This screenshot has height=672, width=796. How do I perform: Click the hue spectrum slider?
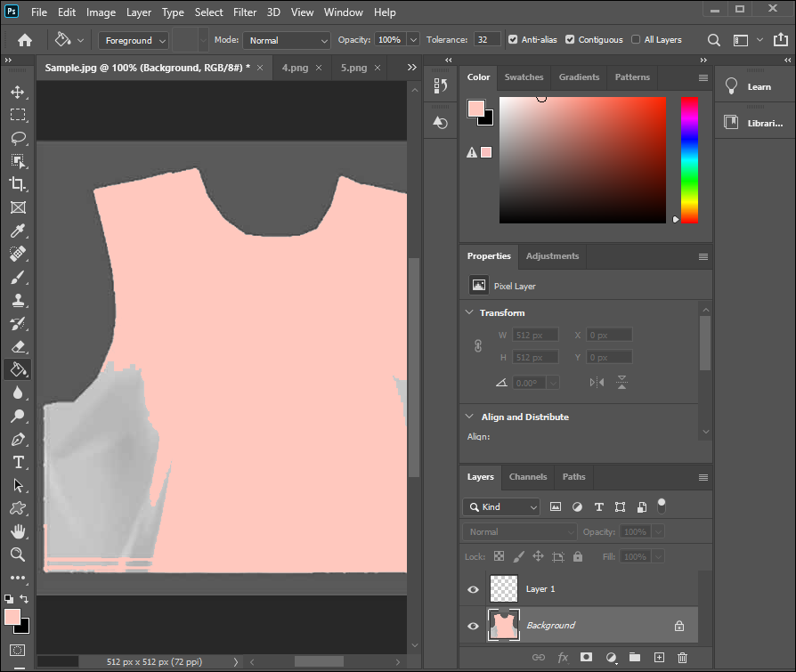689,160
